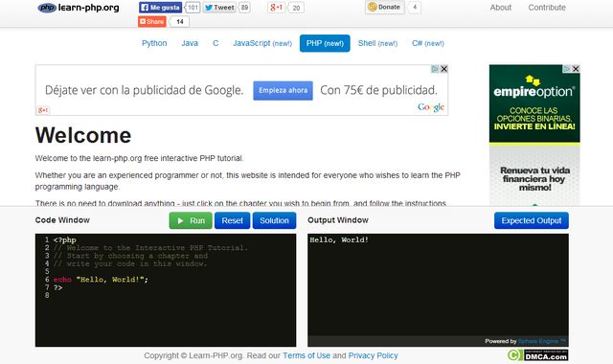
Task: Click the Donate coin button
Action: pyautogui.click(x=385, y=7)
